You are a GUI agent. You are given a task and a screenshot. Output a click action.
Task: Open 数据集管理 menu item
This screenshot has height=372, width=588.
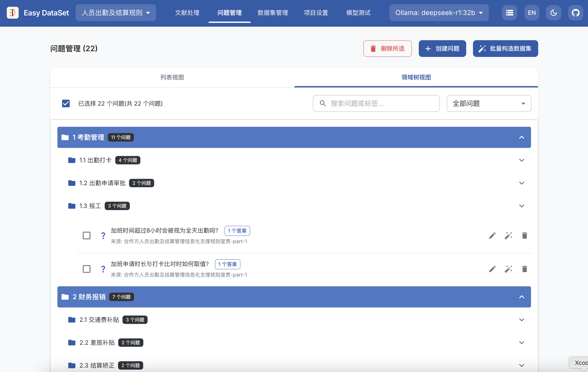273,13
